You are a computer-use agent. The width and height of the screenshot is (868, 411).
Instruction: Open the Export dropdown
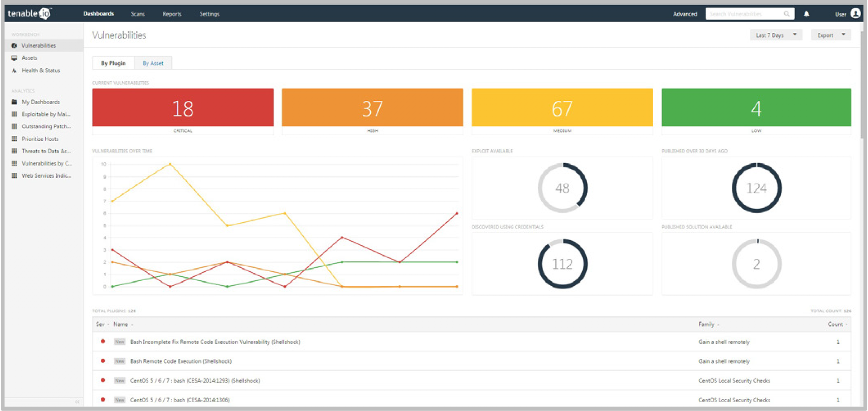831,35
